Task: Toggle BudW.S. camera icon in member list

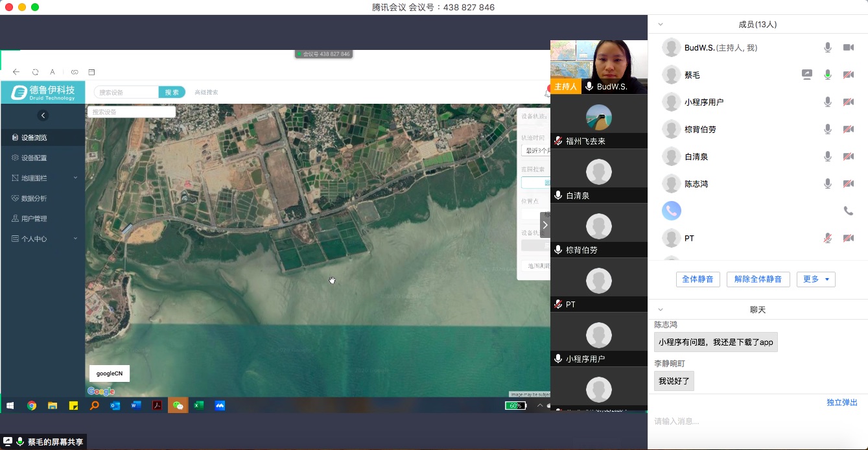Action: tap(848, 47)
